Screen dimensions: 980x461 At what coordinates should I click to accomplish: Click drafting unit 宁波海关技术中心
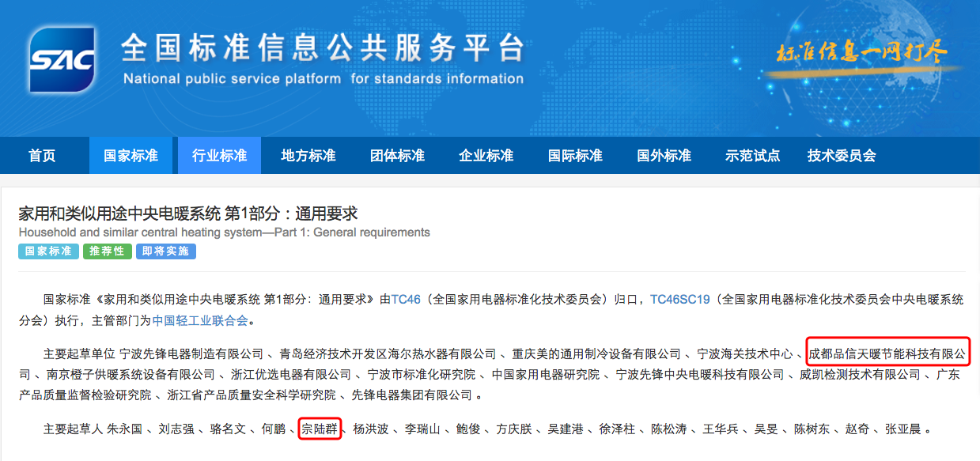[744, 353]
